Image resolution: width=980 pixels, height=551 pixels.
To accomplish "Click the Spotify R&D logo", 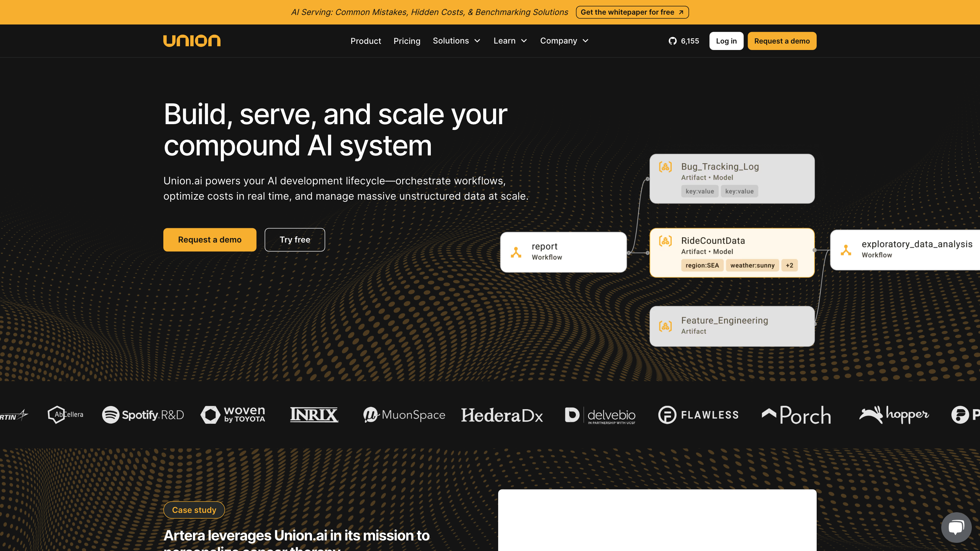I will pyautogui.click(x=143, y=415).
